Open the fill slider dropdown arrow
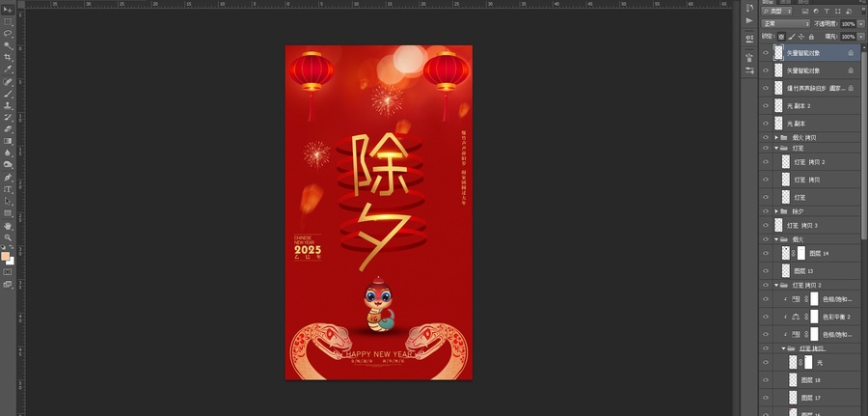The height and width of the screenshot is (416, 868). pos(861,37)
